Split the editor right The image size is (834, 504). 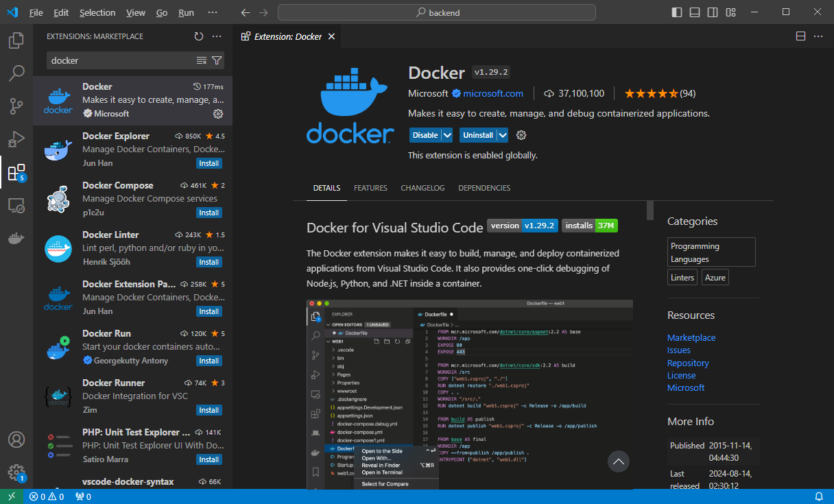pyautogui.click(x=800, y=36)
